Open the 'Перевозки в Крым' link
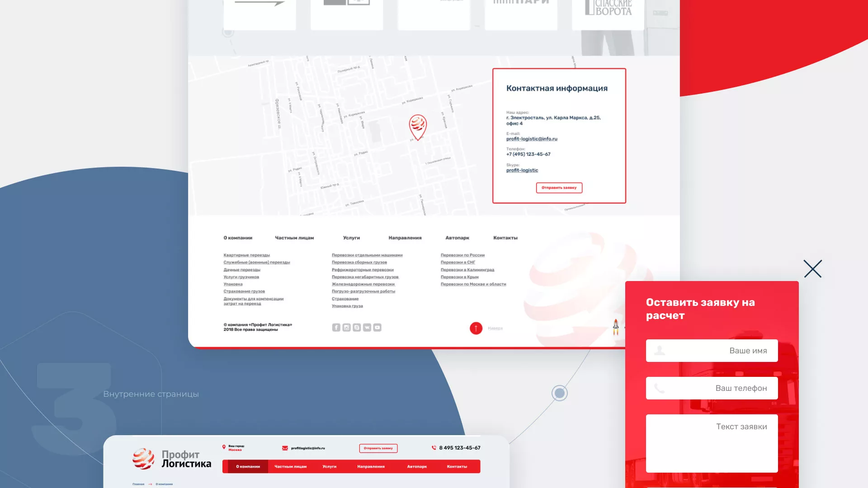 (x=459, y=277)
